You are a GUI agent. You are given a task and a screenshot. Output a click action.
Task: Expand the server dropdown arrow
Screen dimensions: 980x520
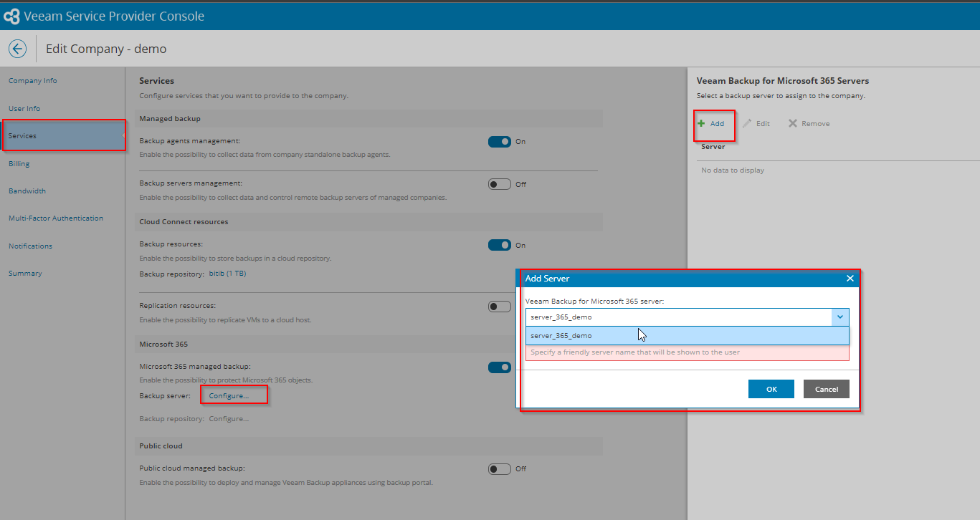tap(840, 317)
